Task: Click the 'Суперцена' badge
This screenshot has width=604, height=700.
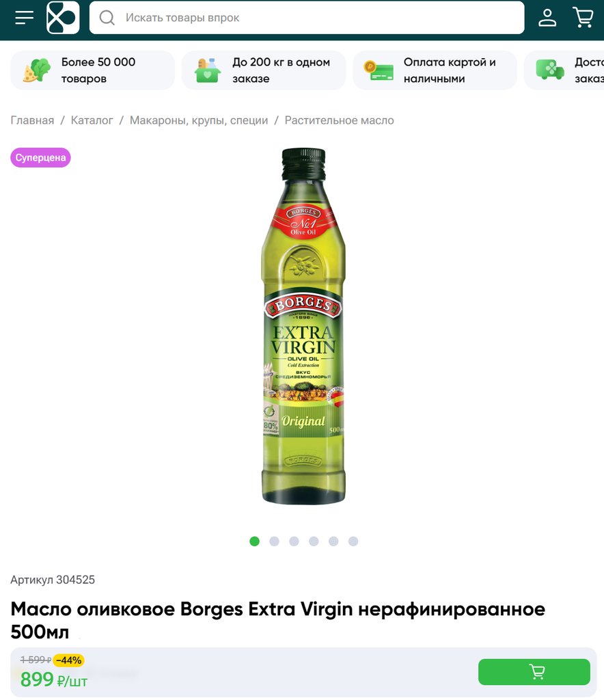Action: (x=40, y=158)
